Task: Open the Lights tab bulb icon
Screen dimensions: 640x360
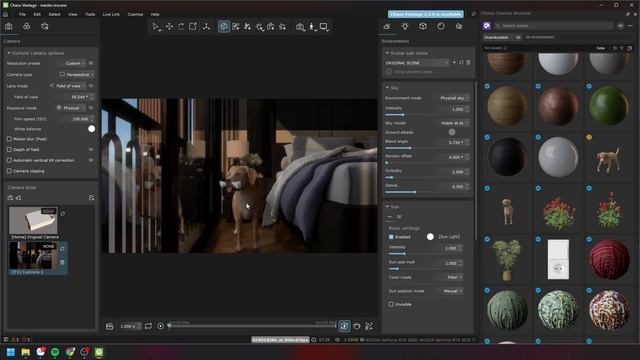Action: (405, 27)
